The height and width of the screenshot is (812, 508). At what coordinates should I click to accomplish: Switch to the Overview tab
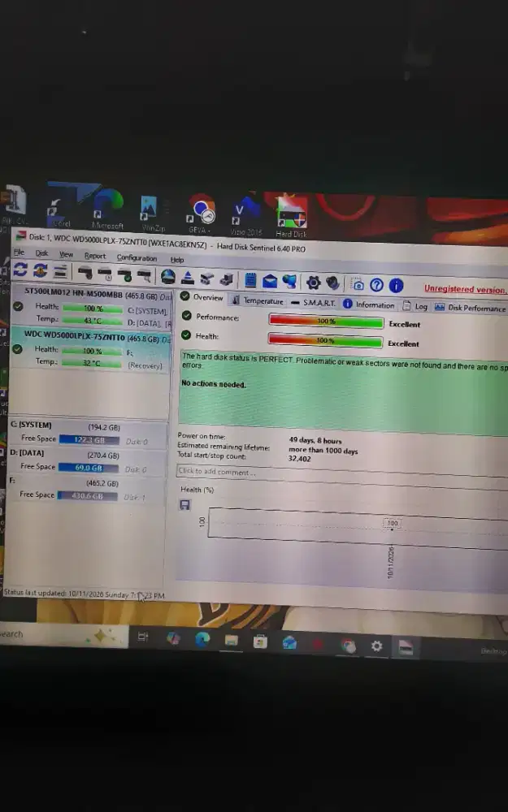tap(202, 296)
